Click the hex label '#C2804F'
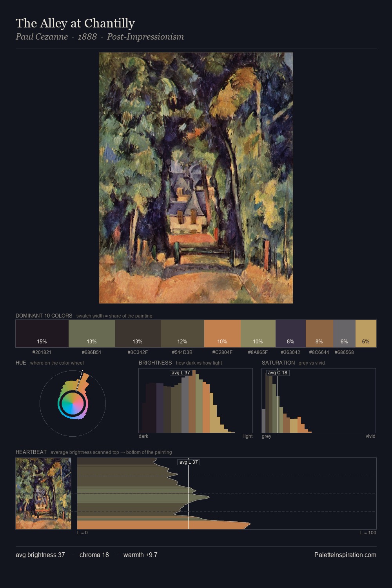This screenshot has height=588, width=392. [x=222, y=352]
